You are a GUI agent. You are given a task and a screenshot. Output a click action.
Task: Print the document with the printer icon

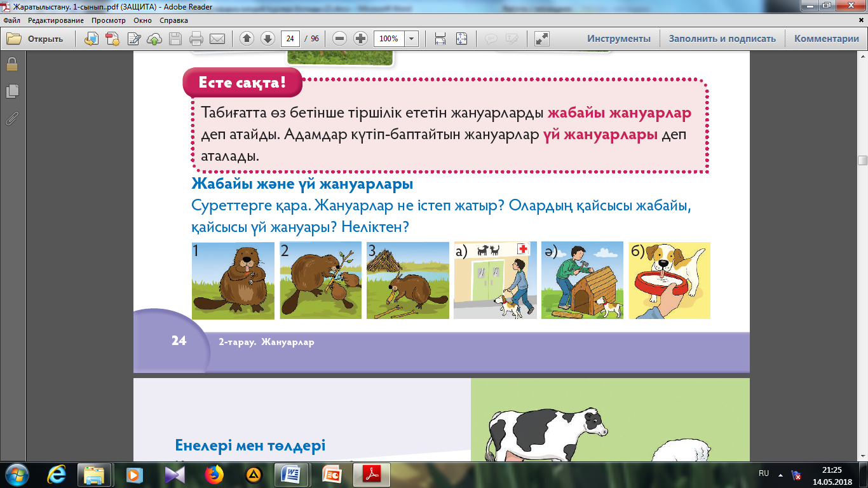(196, 39)
